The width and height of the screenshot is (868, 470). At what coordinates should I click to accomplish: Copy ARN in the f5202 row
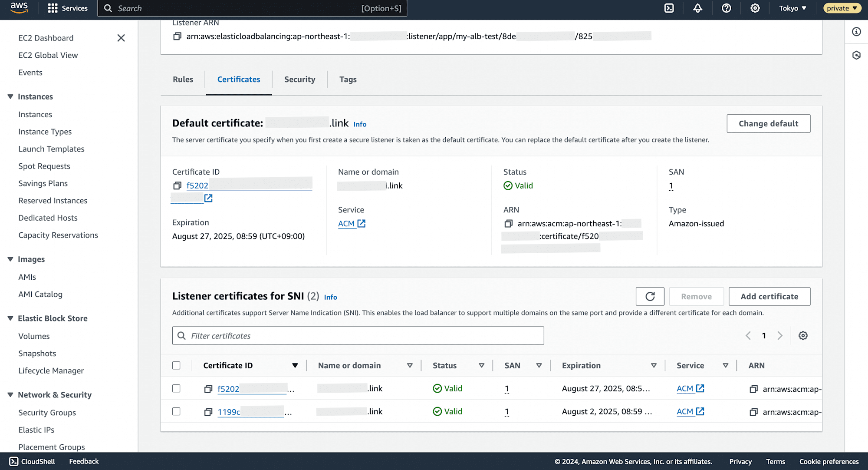[x=753, y=389]
